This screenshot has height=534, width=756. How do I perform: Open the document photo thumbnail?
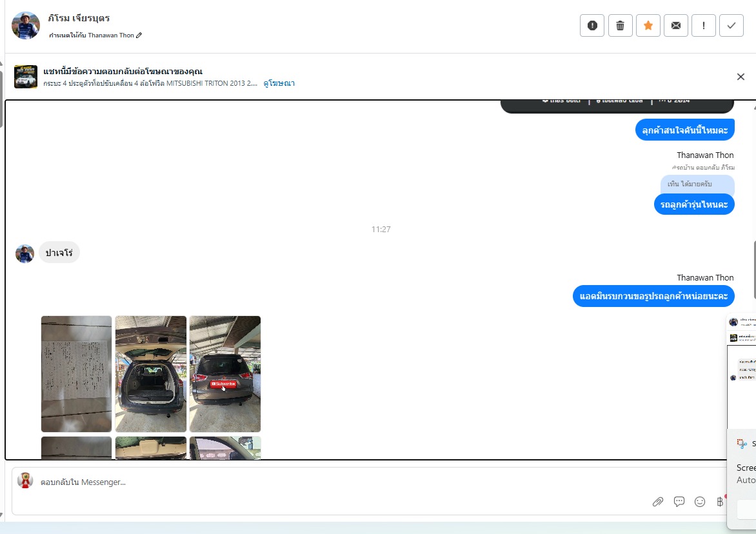pos(76,374)
